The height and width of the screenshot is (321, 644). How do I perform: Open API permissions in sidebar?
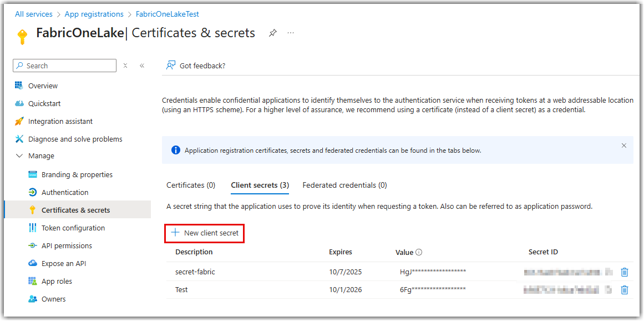67,246
